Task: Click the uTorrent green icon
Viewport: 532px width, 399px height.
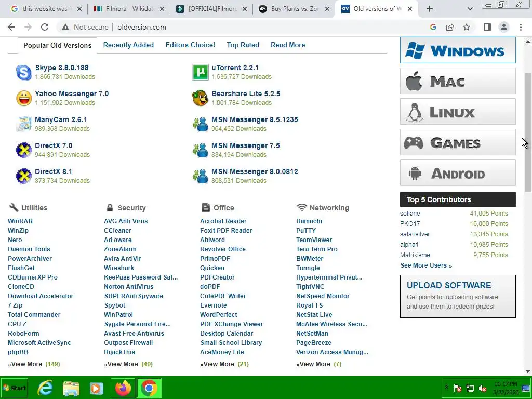Action: pos(200,72)
